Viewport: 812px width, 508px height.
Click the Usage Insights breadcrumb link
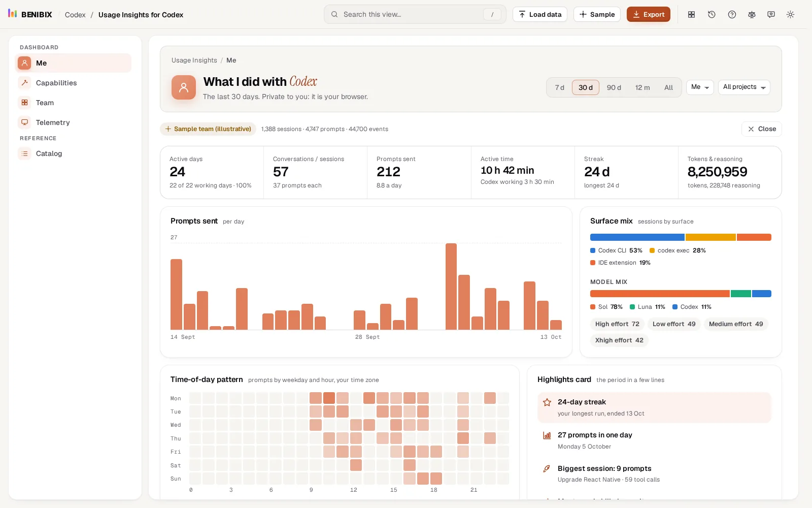pyautogui.click(x=194, y=60)
